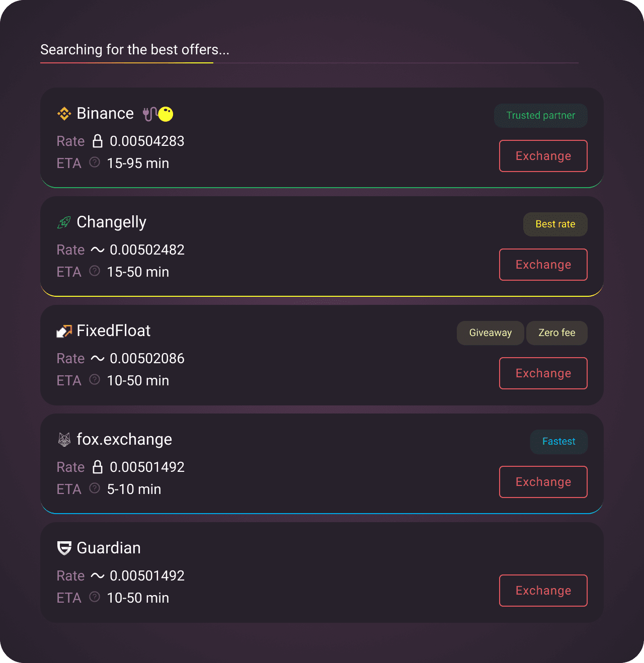Select Exchange for the FixedFloat offer
644x663 pixels.
click(543, 373)
